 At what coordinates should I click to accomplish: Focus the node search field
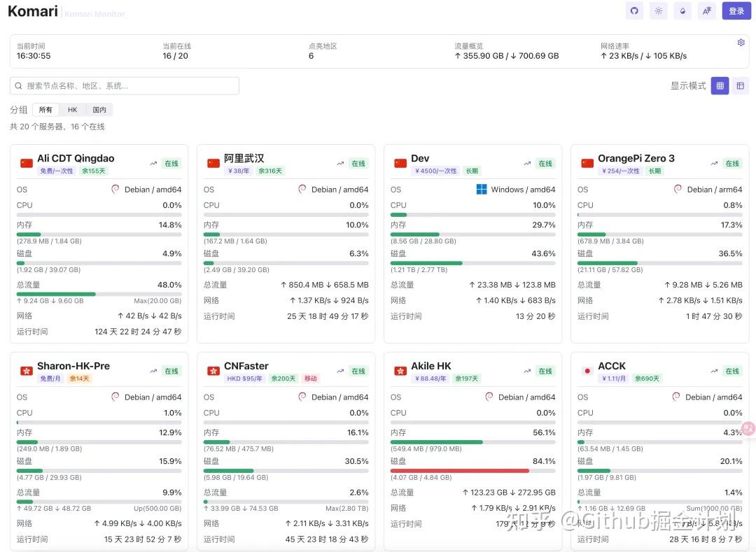pos(125,85)
